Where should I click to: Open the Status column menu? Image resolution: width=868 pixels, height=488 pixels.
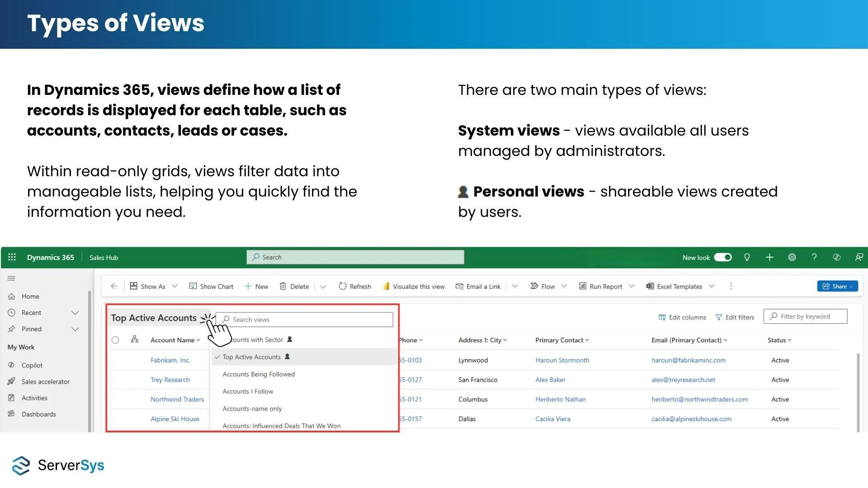(779, 340)
